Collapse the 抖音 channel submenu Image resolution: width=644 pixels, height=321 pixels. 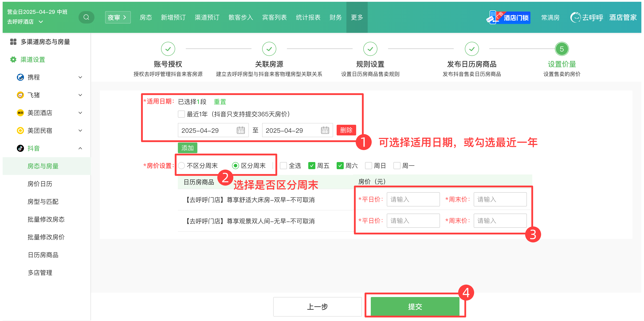80,148
